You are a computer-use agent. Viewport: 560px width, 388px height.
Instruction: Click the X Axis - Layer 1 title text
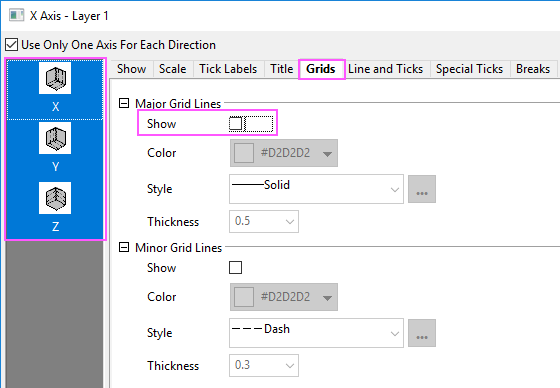pyautogui.click(x=69, y=16)
